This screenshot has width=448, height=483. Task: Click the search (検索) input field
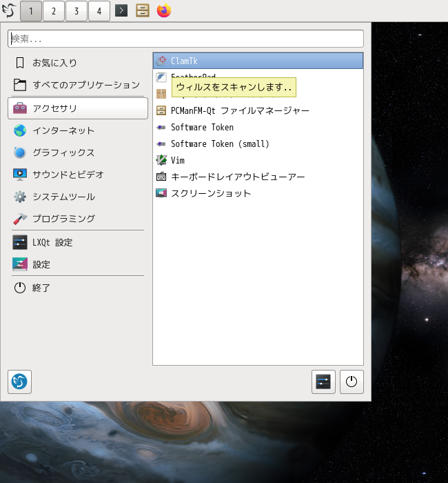pos(186,39)
